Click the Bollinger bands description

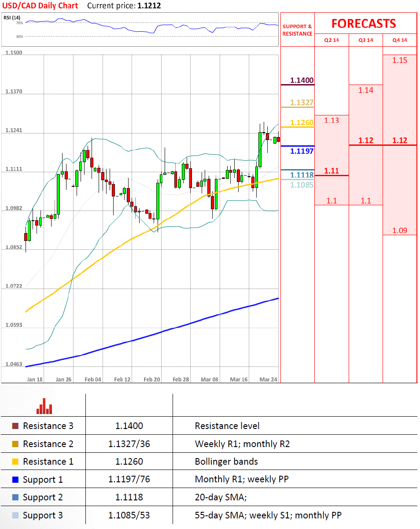tap(226, 462)
